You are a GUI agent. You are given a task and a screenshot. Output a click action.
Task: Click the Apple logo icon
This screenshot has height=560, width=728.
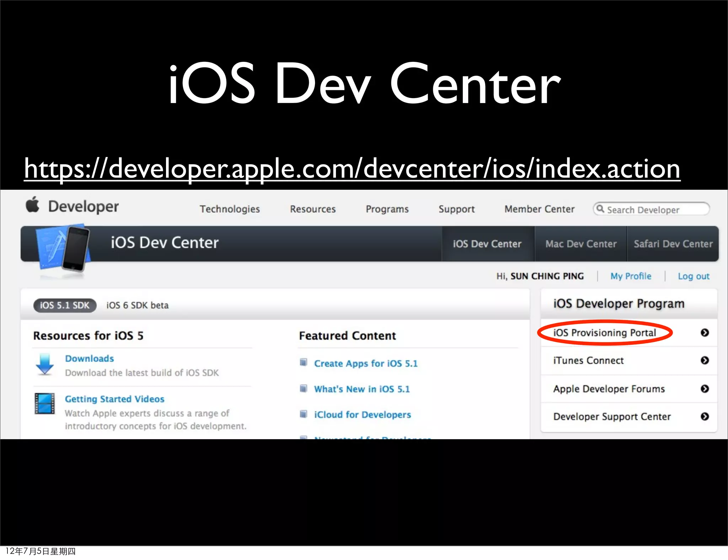tap(32, 205)
